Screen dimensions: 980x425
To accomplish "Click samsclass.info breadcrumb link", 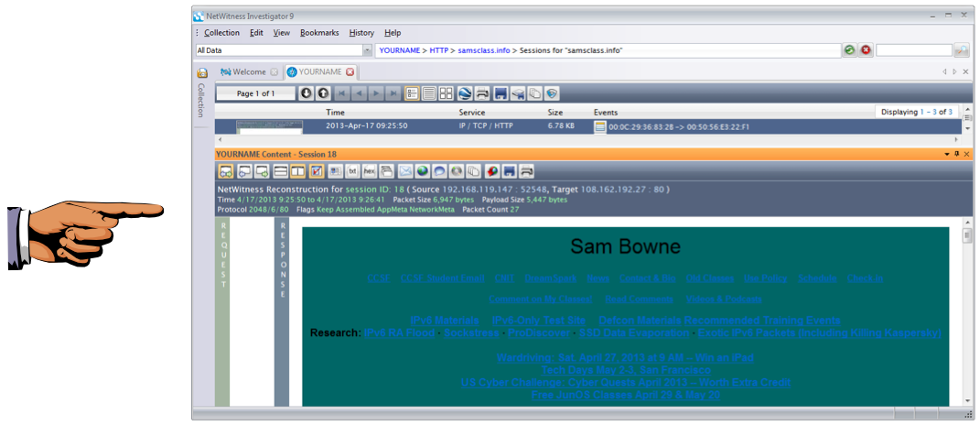I will pyautogui.click(x=485, y=50).
